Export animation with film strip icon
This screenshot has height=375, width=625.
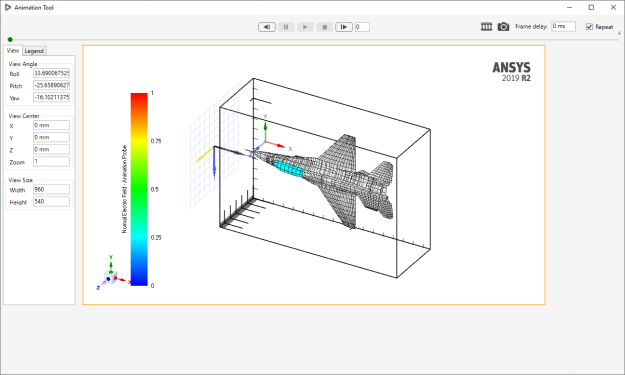(486, 27)
